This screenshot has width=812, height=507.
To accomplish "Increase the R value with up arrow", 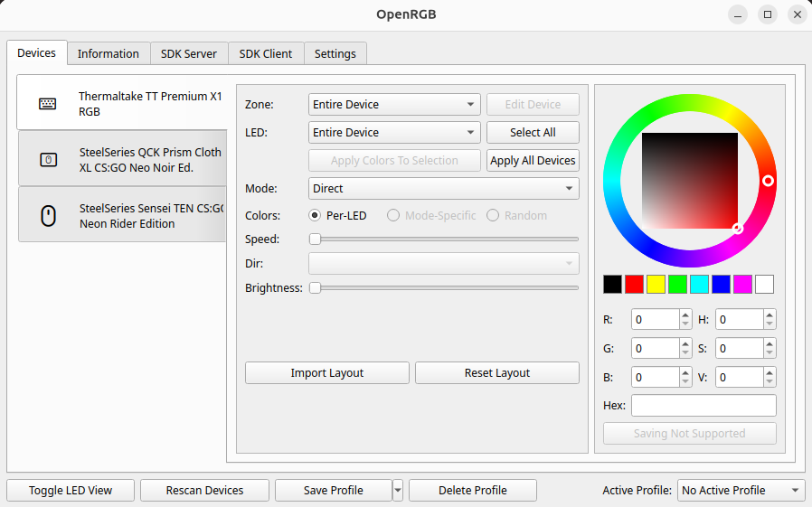I will coord(685,315).
